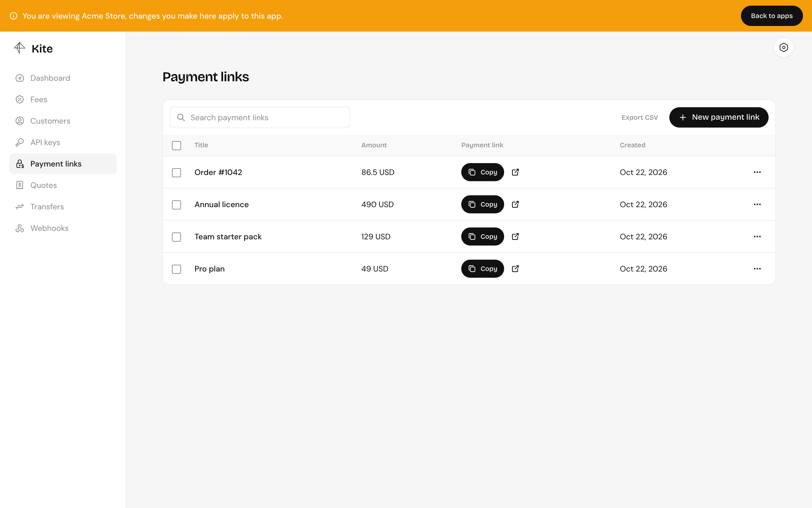Check the Order #1042 row checkbox
This screenshot has height=508, width=812.
click(176, 173)
